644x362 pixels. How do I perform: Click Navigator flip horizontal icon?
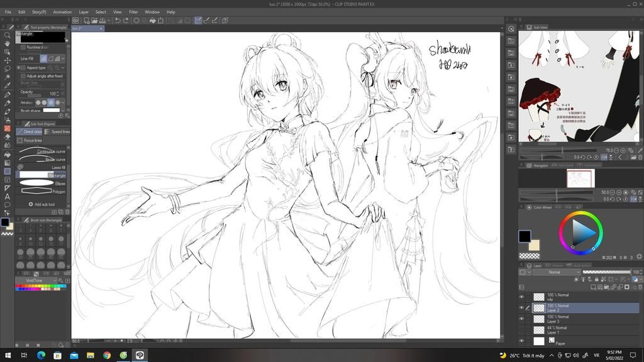tap(634, 199)
